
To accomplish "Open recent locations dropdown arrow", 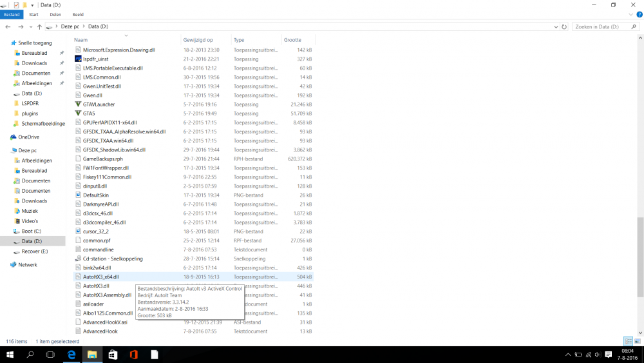I will click(31, 27).
